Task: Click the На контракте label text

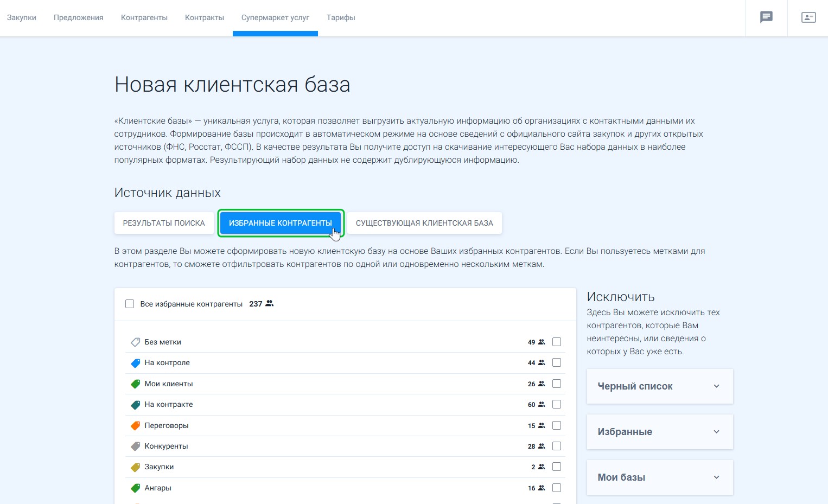Action: point(169,404)
